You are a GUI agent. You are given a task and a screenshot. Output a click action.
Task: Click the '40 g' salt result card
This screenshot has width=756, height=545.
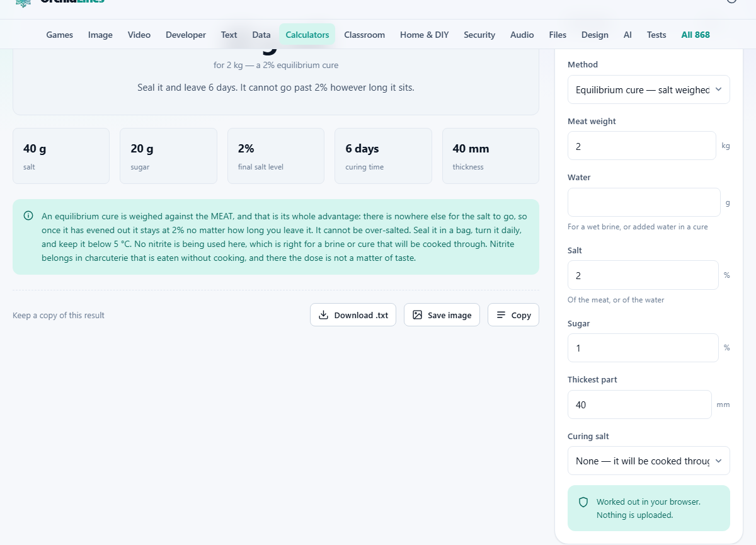point(61,156)
